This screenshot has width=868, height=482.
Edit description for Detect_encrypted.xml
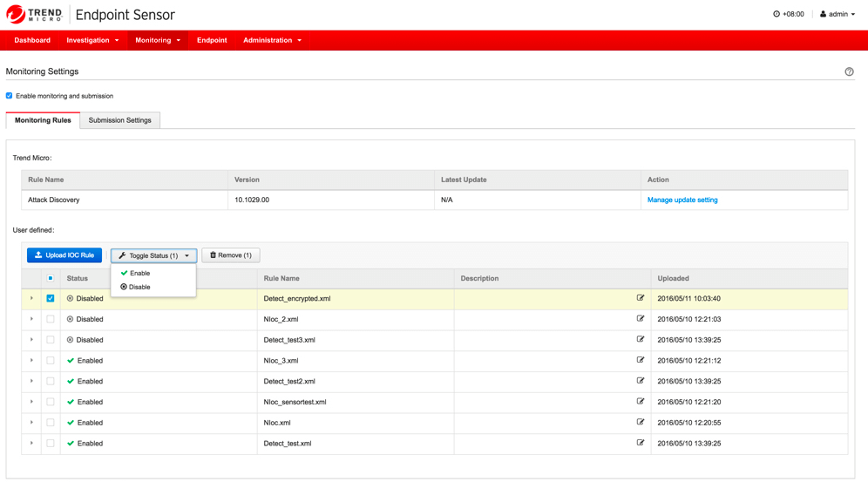click(641, 298)
